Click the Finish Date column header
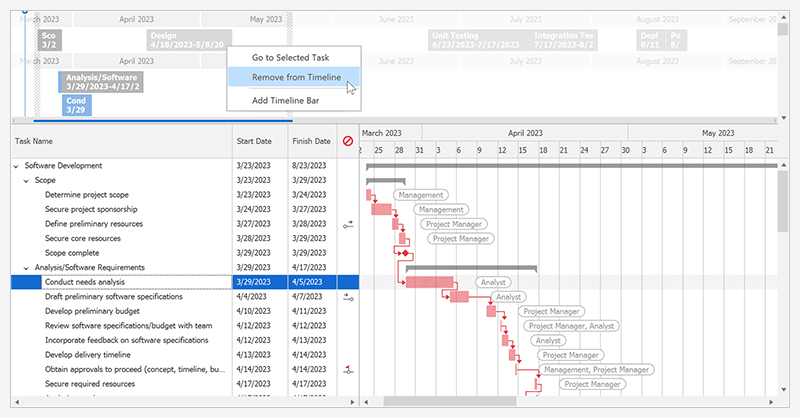The width and height of the screenshot is (800, 418). point(311,141)
